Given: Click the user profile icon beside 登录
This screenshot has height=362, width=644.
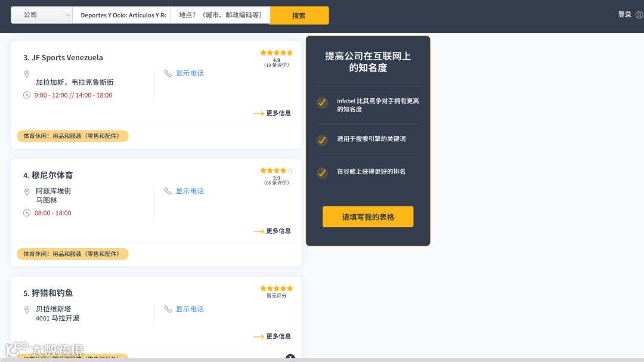Looking at the screenshot, I should click(x=639, y=15).
